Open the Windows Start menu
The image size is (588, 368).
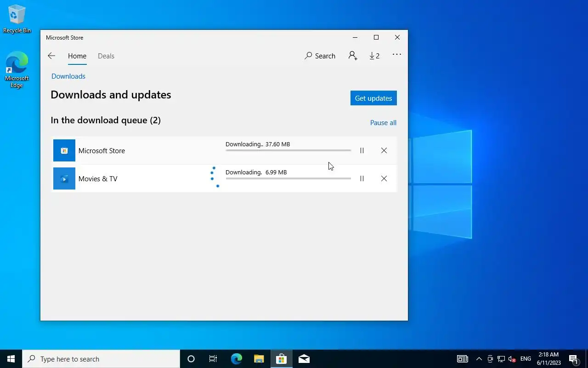[11, 359]
